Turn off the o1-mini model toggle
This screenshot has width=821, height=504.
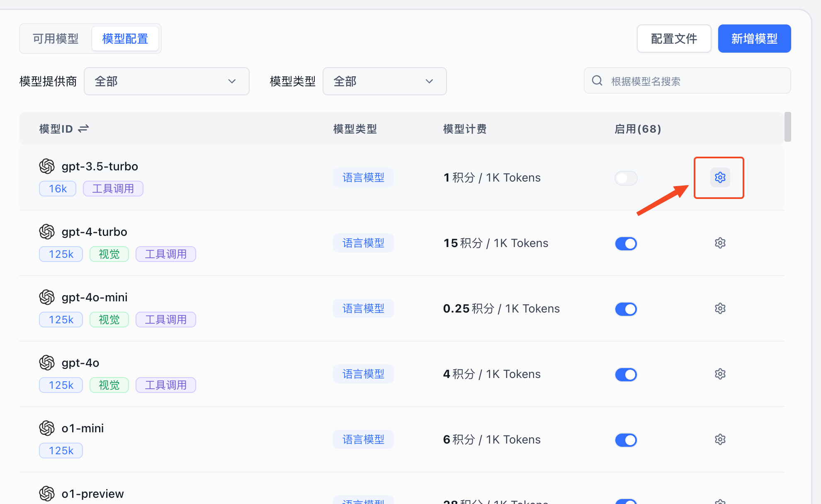tap(626, 440)
